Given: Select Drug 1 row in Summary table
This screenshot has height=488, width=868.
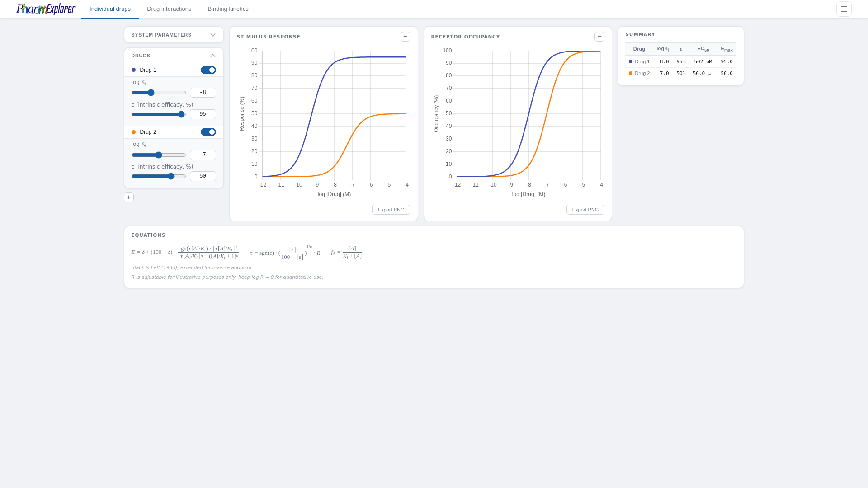Looking at the screenshot, I should click(x=680, y=61).
